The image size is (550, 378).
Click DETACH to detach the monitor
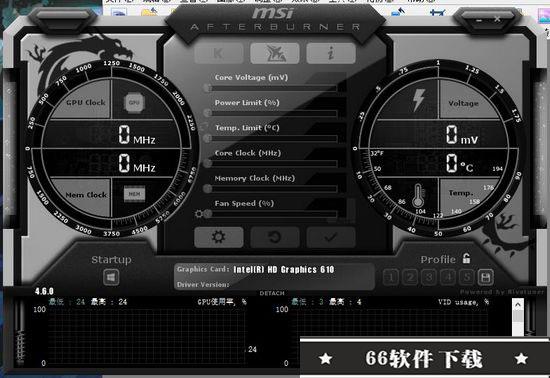pyautogui.click(x=272, y=293)
